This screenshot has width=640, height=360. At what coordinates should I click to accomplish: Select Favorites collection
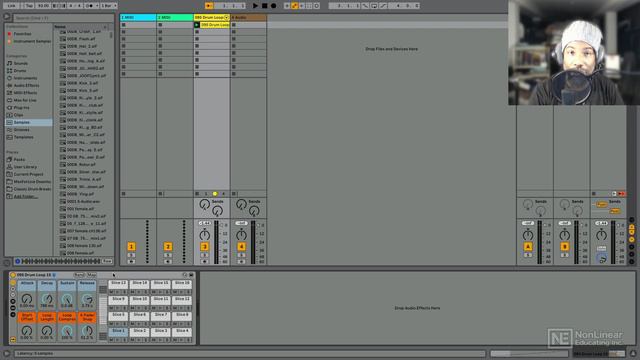point(22,34)
